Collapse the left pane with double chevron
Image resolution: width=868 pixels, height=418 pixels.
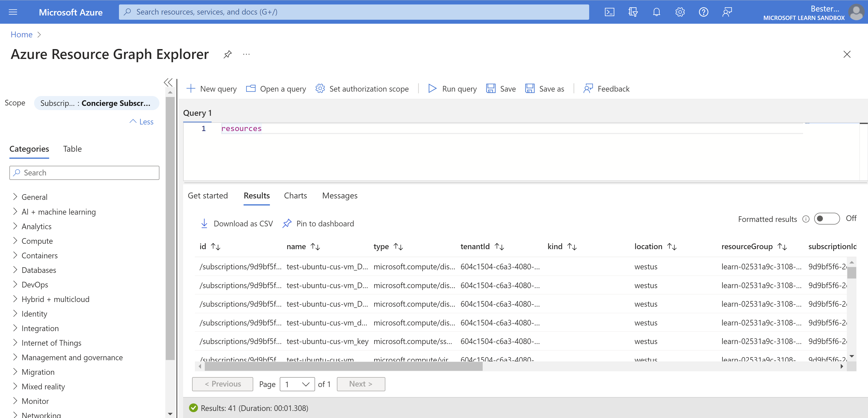tap(168, 82)
